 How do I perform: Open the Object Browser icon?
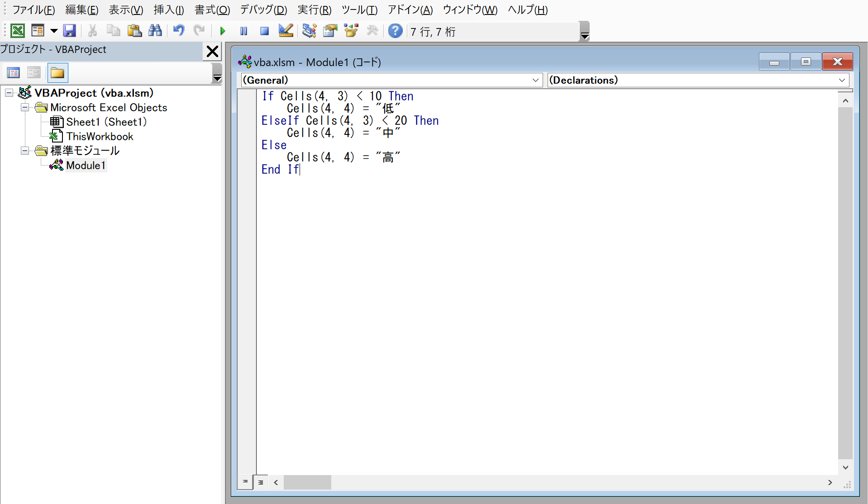pos(351,31)
